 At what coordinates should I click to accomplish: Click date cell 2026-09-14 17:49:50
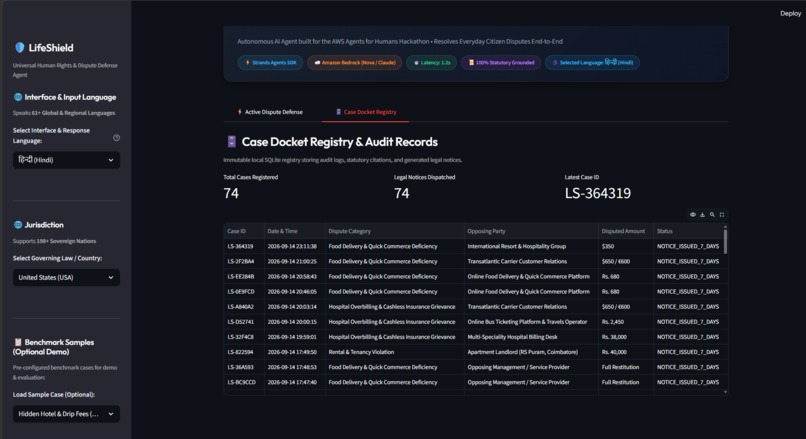click(295, 352)
